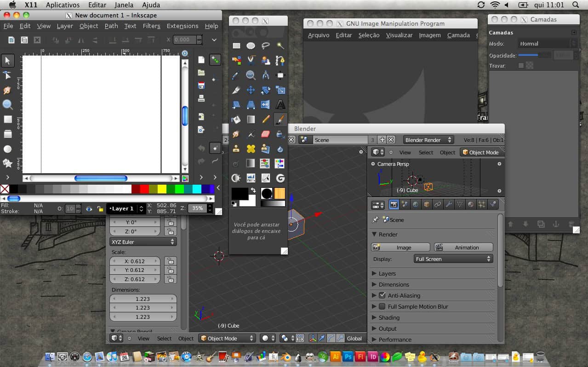Select the Inkscape Selector arrow tool

[x=8, y=61]
